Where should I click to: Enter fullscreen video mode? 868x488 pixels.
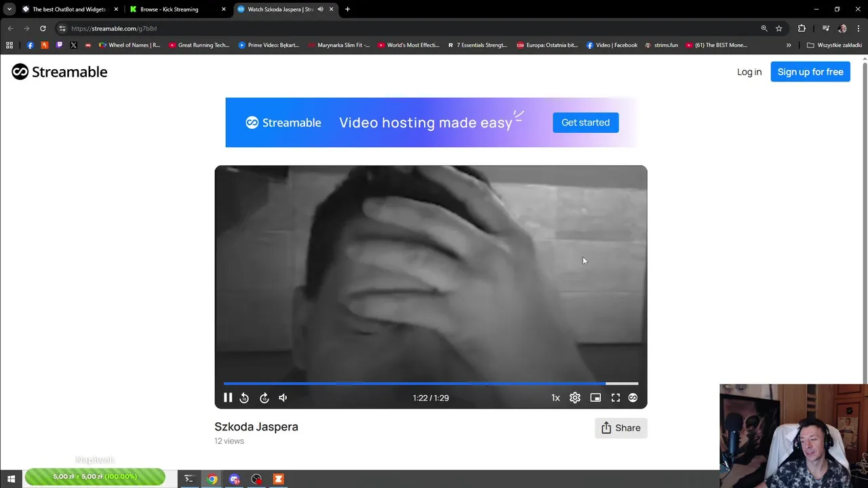tap(616, 398)
